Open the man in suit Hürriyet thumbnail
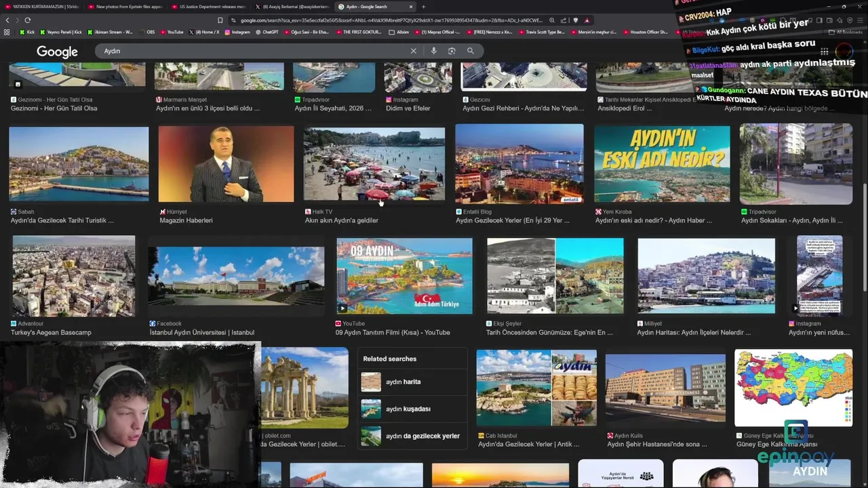 coord(226,164)
